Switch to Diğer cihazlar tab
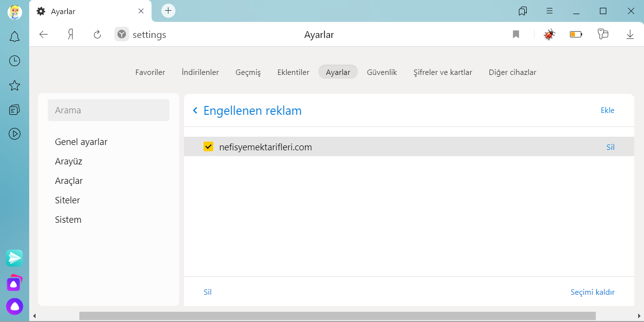This screenshot has width=644, height=322. [512, 72]
